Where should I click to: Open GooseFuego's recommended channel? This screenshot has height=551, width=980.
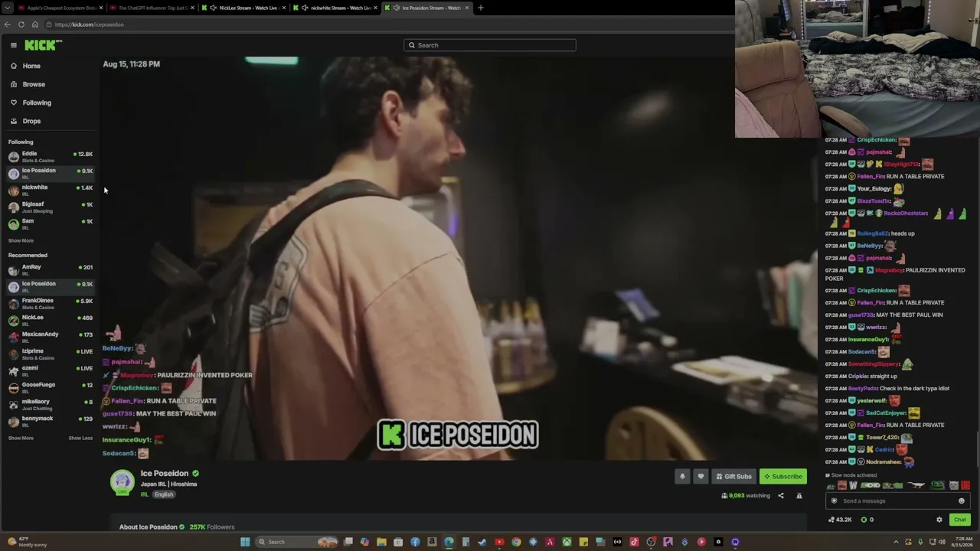tap(50, 388)
